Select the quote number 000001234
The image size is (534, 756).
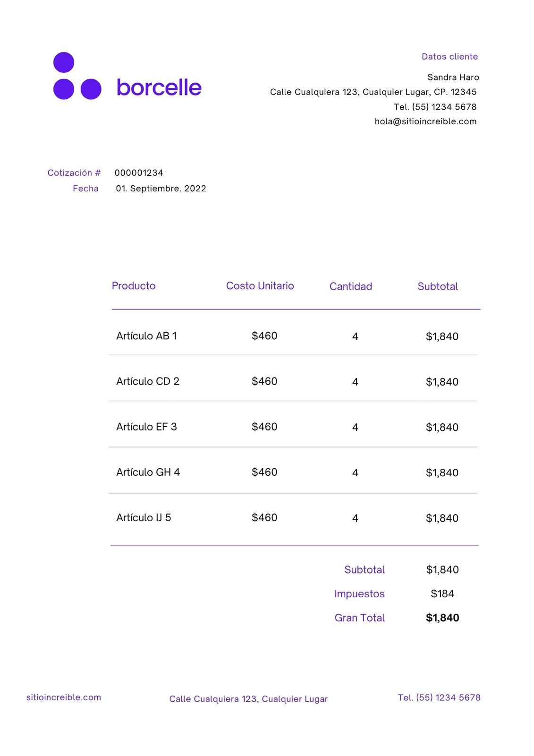click(139, 173)
